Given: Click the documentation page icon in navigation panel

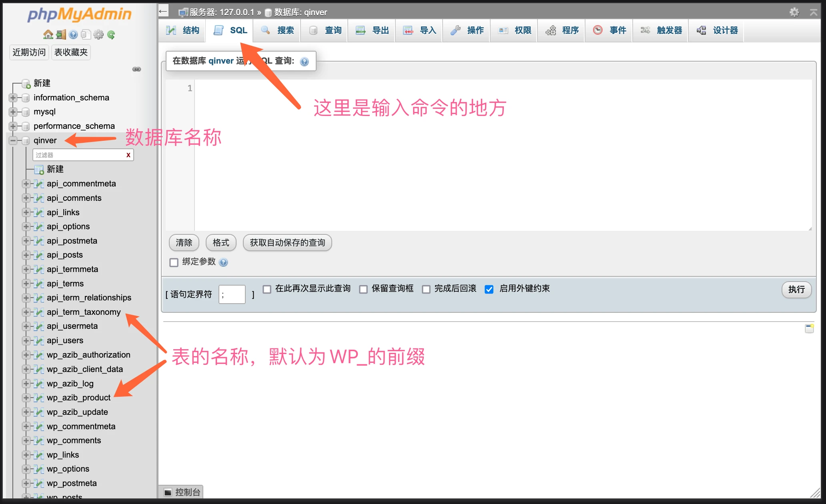Looking at the screenshot, I should 86,34.
